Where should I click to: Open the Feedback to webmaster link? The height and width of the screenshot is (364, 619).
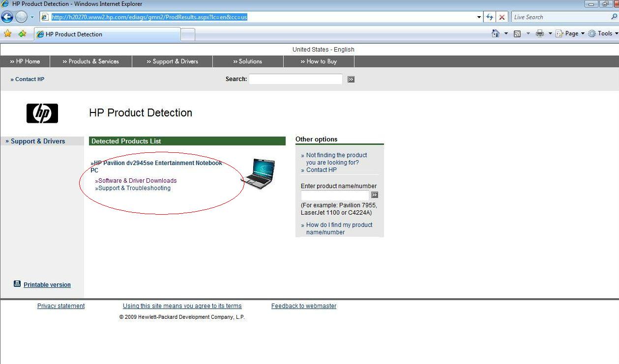304,306
